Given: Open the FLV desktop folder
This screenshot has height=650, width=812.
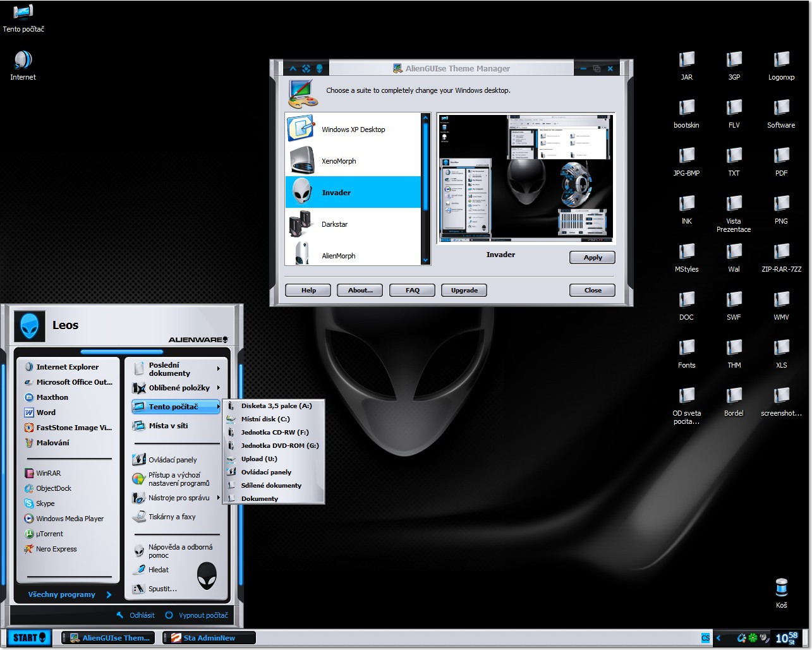Looking at the screenshot, I should coord(734,114).
